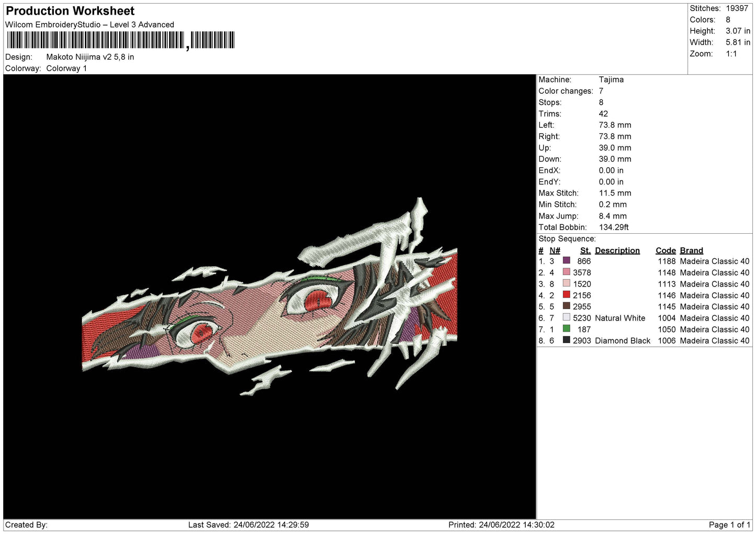
Task: Select the "Wilcom EmbroideryStudio – Level 3 Advanced" line
Action: [x=89, y=25]
